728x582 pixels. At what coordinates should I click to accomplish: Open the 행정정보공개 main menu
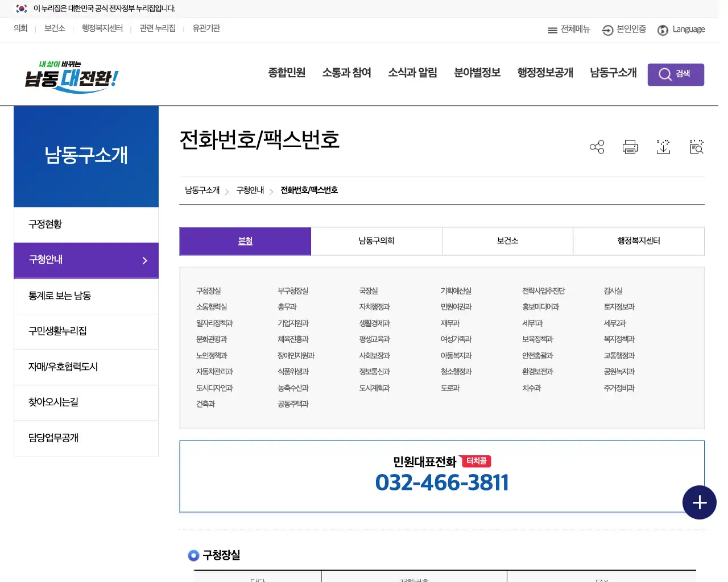point(545,73)
